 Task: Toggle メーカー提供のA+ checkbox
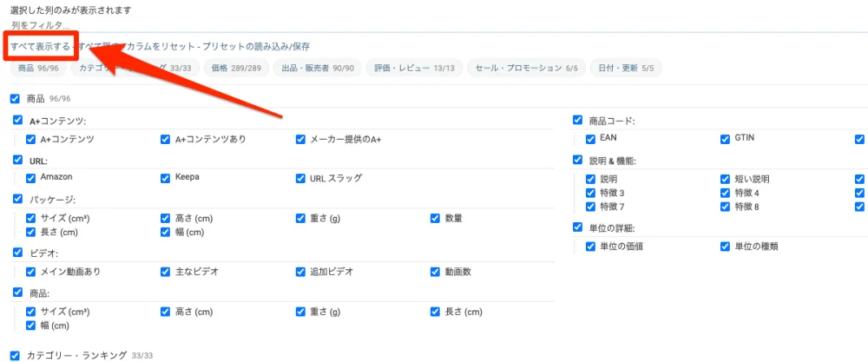click(300, 139)
